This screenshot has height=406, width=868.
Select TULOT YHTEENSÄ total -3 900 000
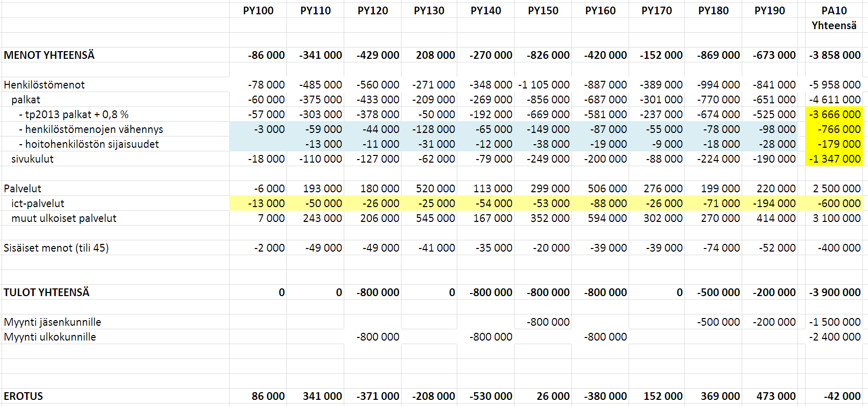pos(835,292)
